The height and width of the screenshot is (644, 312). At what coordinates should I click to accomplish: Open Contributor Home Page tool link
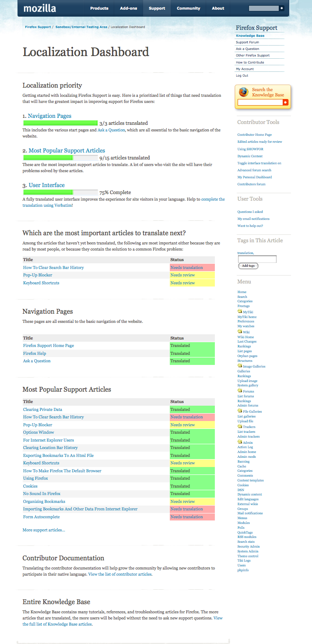click(255, 135)
